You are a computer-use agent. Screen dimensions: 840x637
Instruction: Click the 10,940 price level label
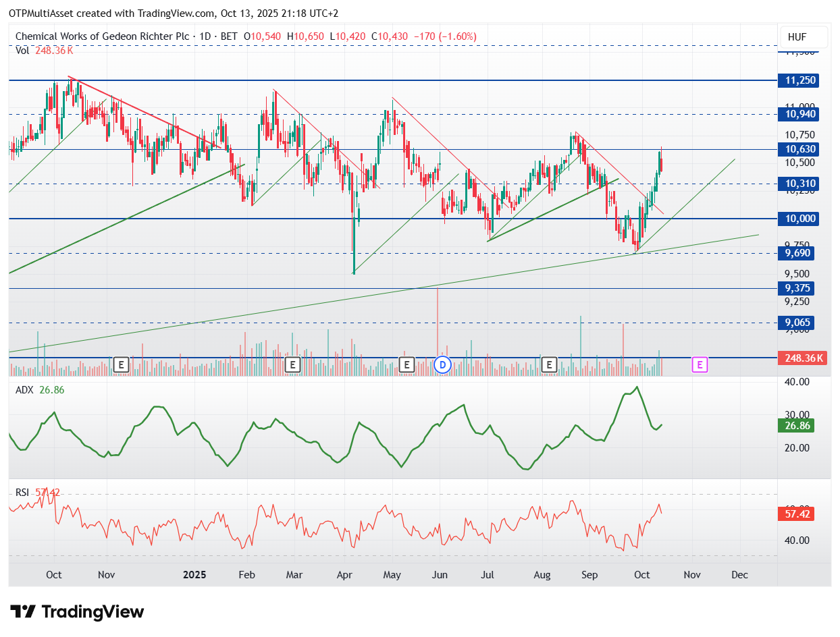click(x=802, y=115)
